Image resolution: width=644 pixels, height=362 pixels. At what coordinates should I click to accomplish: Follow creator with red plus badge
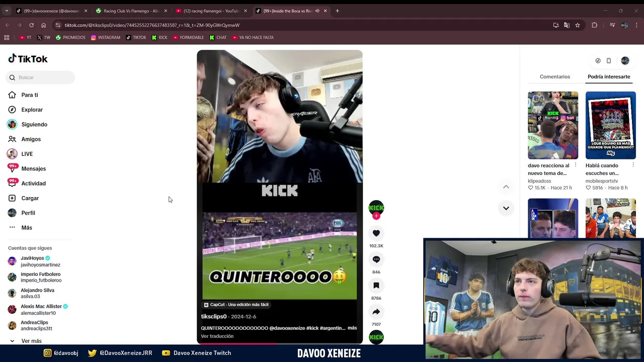pos(376,216)
